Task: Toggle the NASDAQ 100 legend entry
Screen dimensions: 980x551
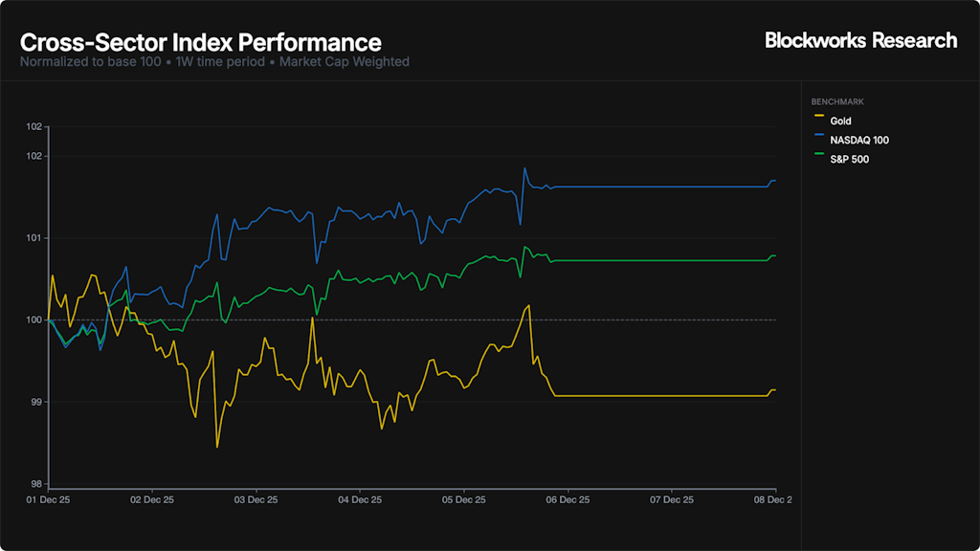Action: coord(858,141)
